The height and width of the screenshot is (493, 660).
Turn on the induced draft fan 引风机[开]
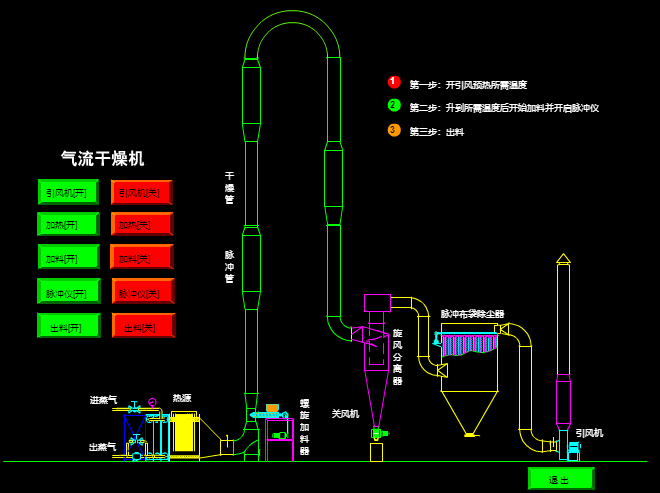coord(68,192)
